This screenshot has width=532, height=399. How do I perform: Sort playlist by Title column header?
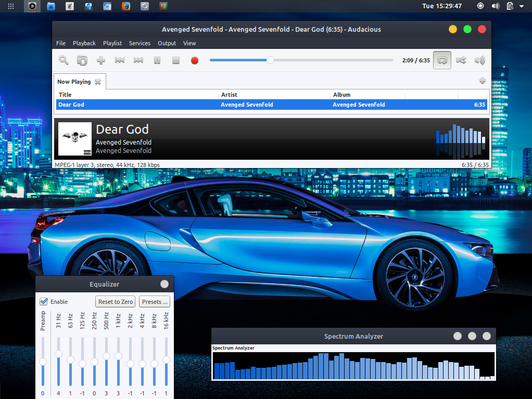point(137,95)
